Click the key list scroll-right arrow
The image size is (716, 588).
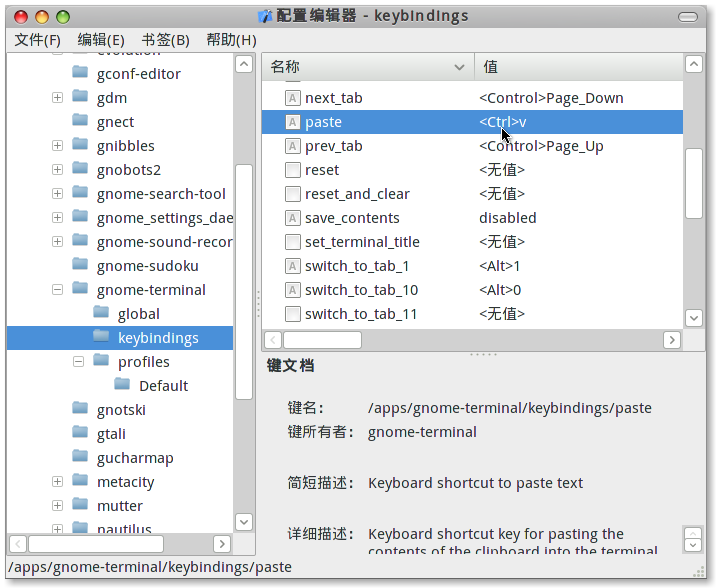(672, 340)
